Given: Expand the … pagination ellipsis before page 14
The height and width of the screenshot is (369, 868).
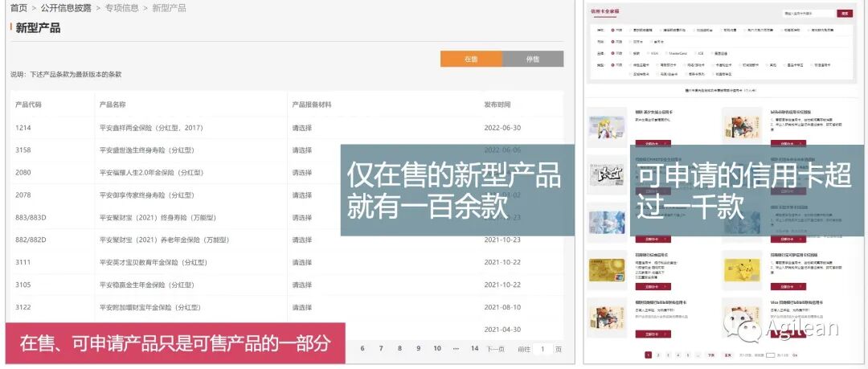Looking at the screenshot, I should (456, 349).
